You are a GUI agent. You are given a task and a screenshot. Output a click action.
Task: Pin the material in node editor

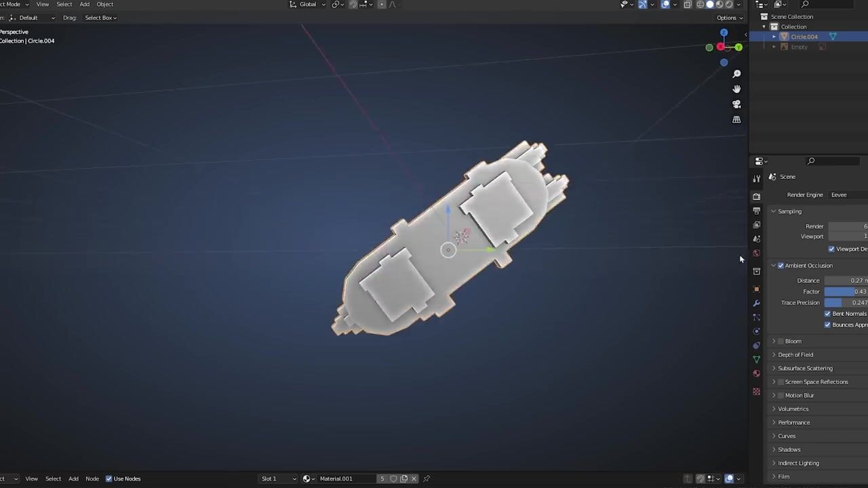(427, 479)
